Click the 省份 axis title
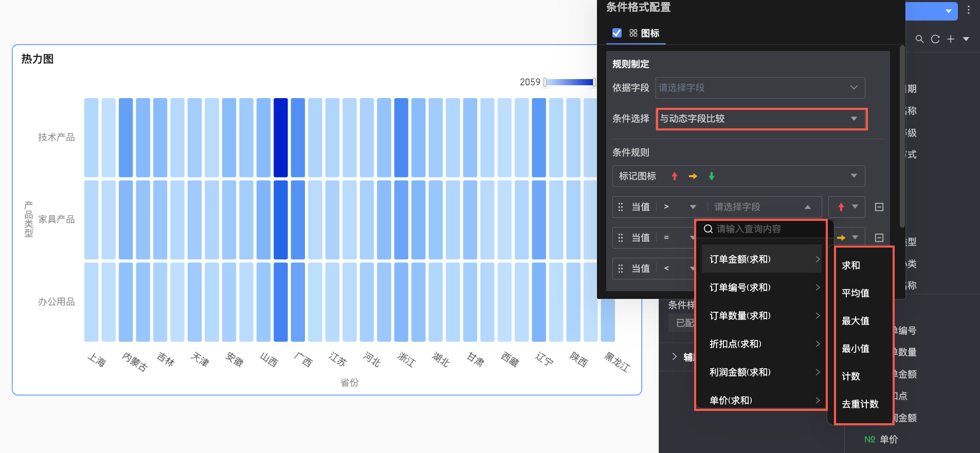 [x=350, y=383]
